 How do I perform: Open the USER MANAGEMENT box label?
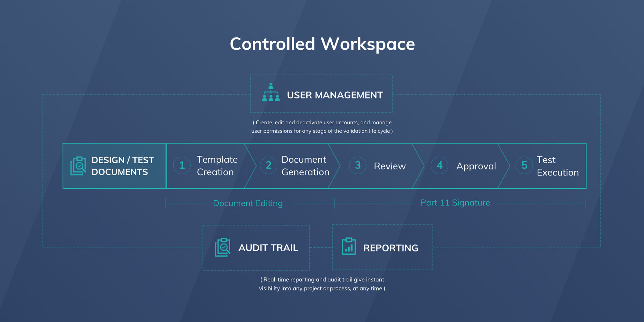point(335,95)
